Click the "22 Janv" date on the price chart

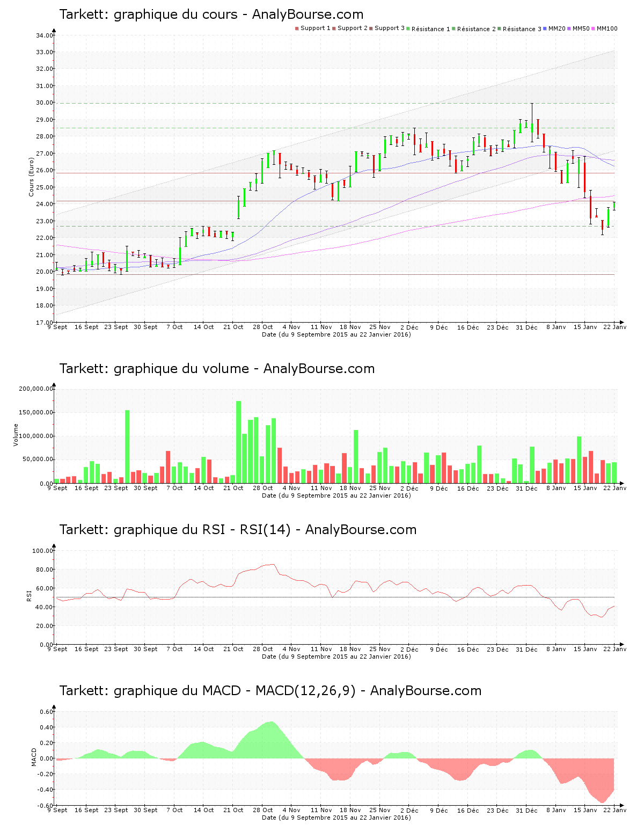[615, 327]
